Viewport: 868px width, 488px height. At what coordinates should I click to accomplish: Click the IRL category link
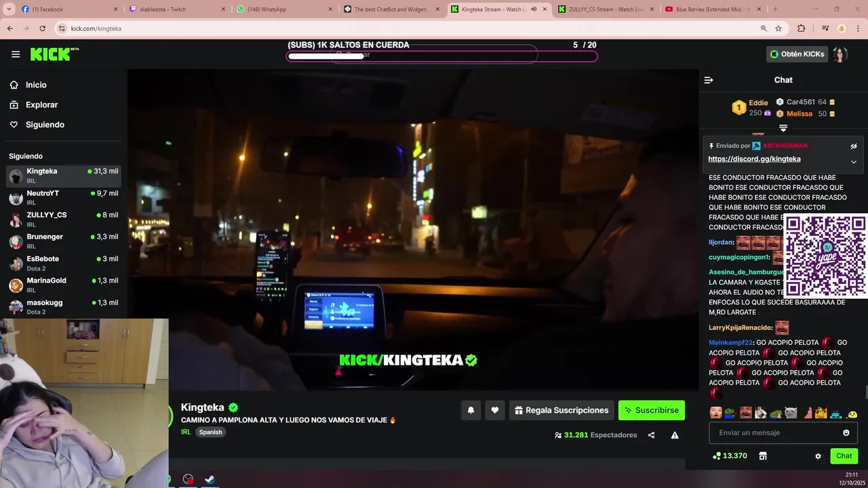(x=186, y=432)
